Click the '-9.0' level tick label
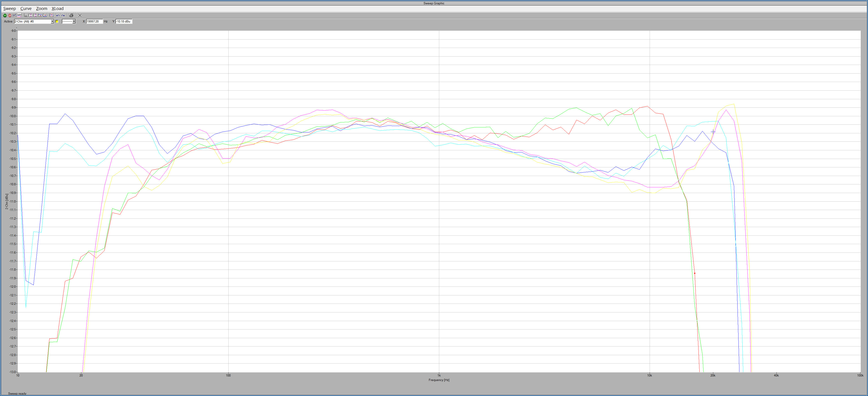868x396 pixels. pyautogui.click(x=13, y=31)
